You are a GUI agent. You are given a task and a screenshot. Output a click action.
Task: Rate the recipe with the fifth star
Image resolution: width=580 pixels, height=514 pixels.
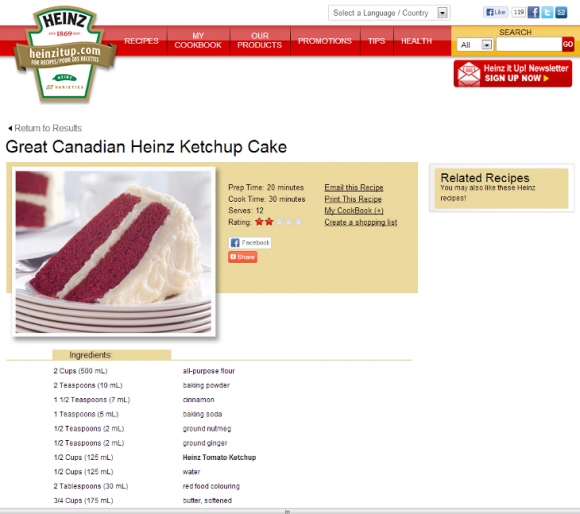(299, 222)
